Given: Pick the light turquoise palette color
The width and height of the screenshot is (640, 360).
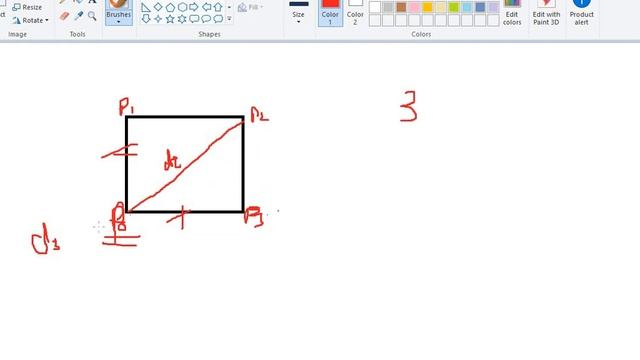Looking at the screenshot, I should click(467, 7).
